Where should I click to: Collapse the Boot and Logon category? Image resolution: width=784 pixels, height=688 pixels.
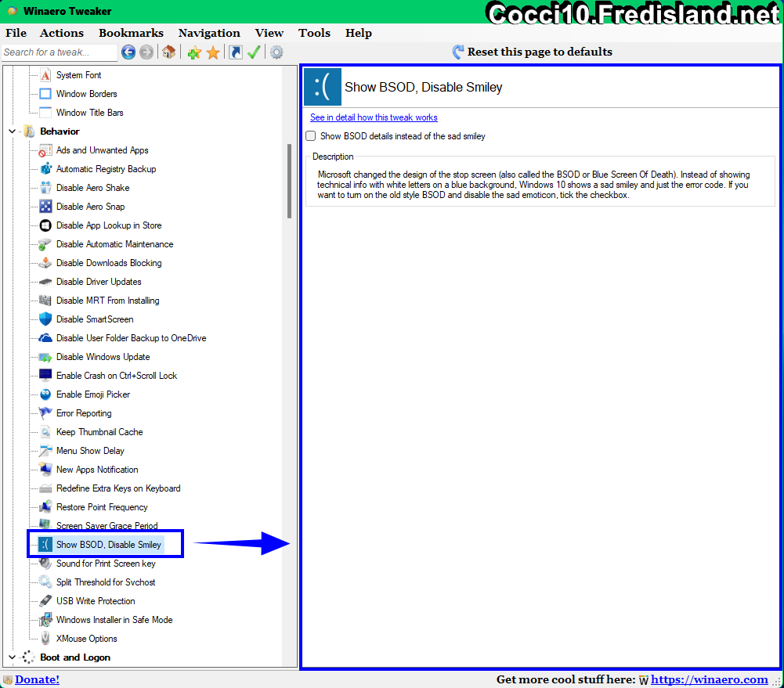(x=12, y=657)
